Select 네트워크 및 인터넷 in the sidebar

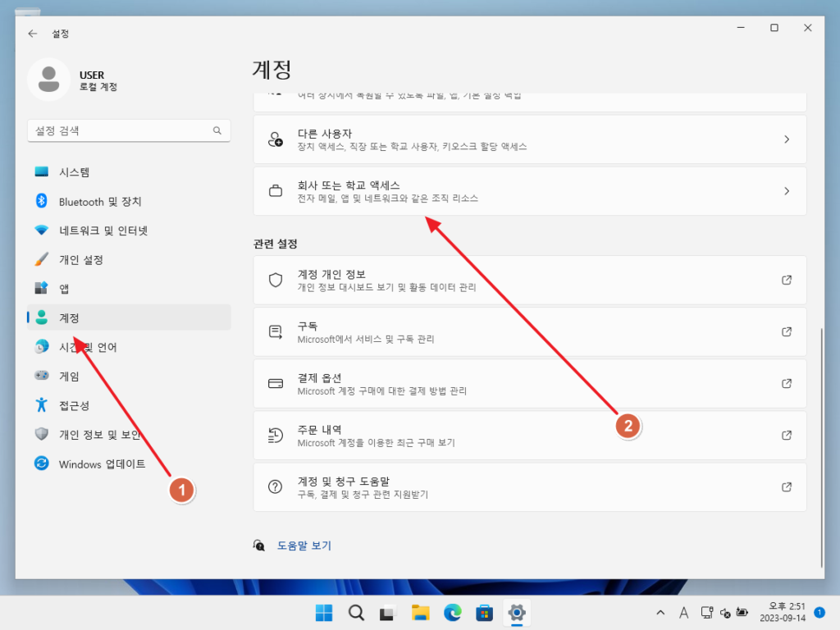click(97, 231)
